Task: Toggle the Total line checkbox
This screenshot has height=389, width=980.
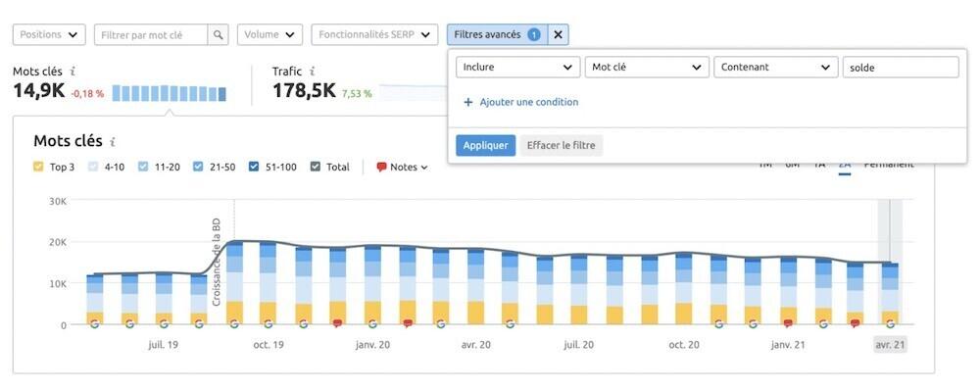Action: click(315, 167)
